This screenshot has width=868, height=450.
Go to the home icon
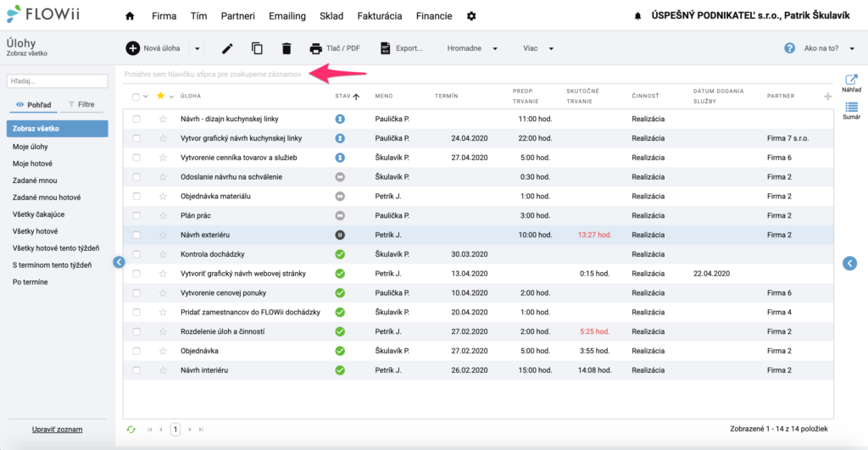point(130,16)
